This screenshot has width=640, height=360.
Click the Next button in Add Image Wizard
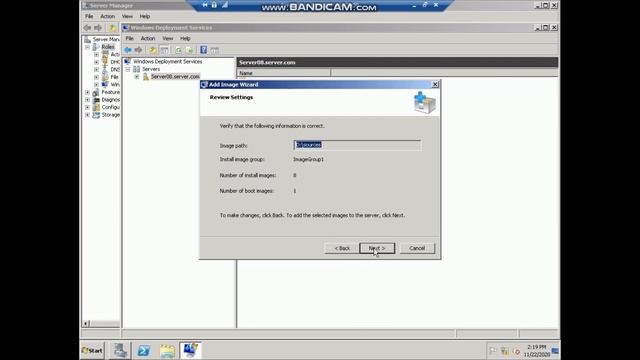click(x=377, y=248)
